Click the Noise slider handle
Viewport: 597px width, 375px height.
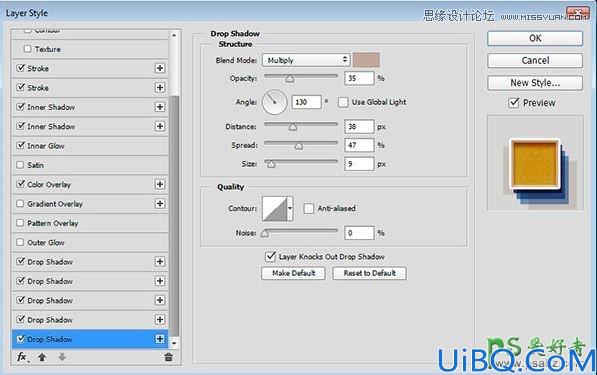pos(265,233)
